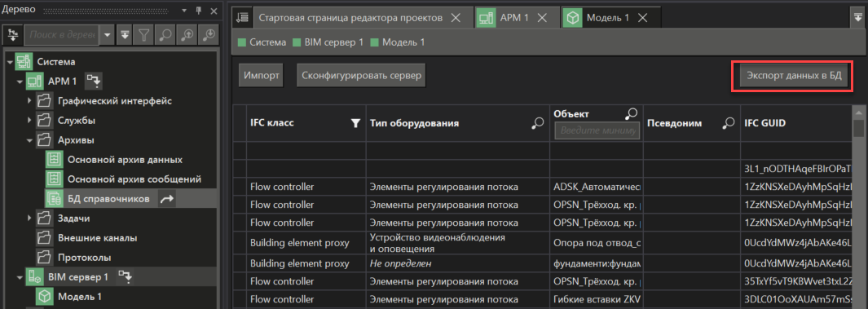Close the Модель 1 tab
This screenshot has width=868, height=309.
tap(642, 18)
